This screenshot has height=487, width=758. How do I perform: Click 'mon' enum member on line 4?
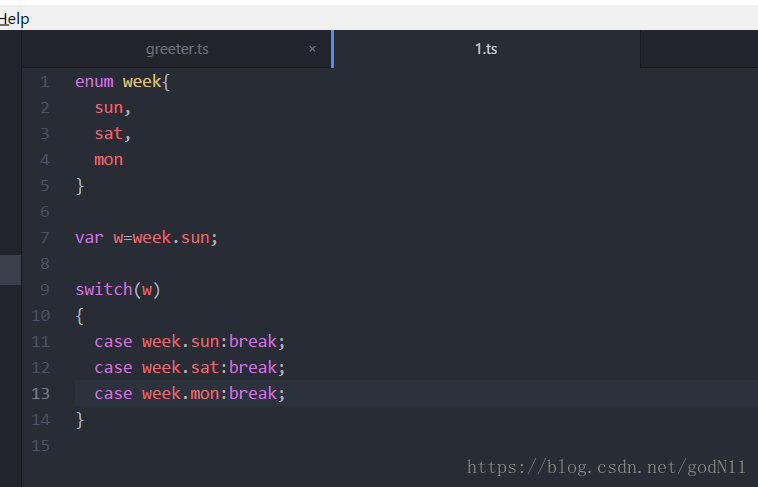(109, 160)
